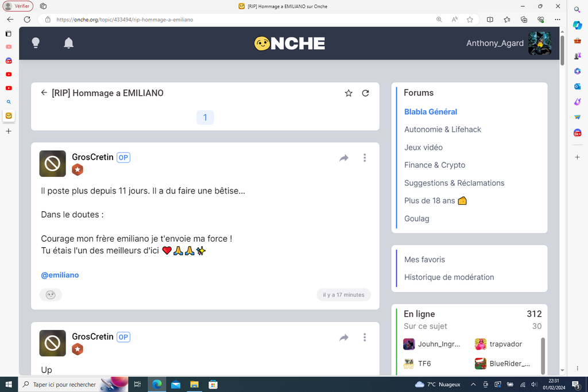
Task: Click the Vérifier profile button
Action: coord(18,6)
